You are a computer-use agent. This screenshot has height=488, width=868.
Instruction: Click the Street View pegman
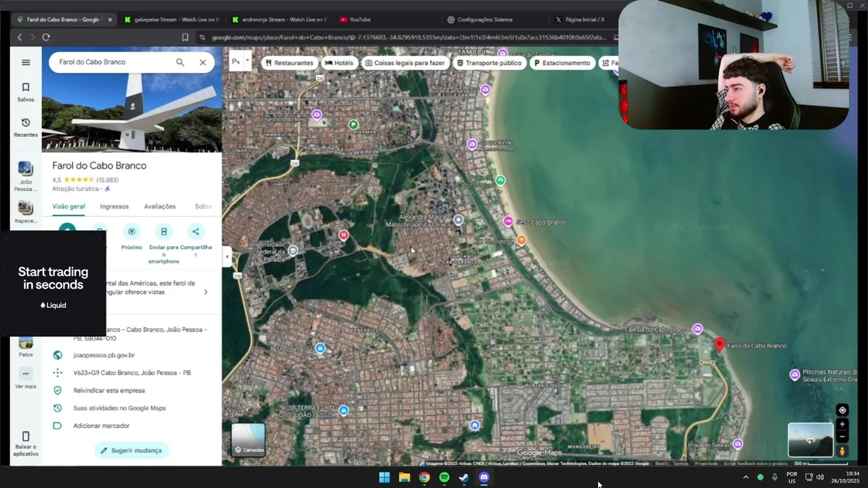click(x=842, y=451)
